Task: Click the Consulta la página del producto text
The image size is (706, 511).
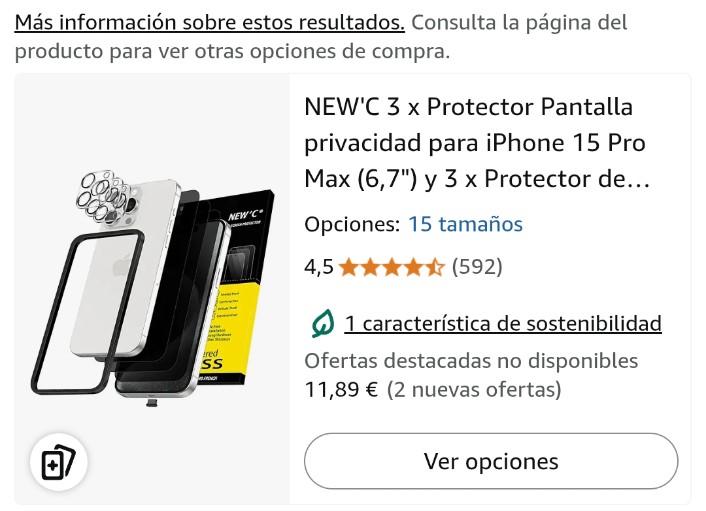Action: pos(321,36)
